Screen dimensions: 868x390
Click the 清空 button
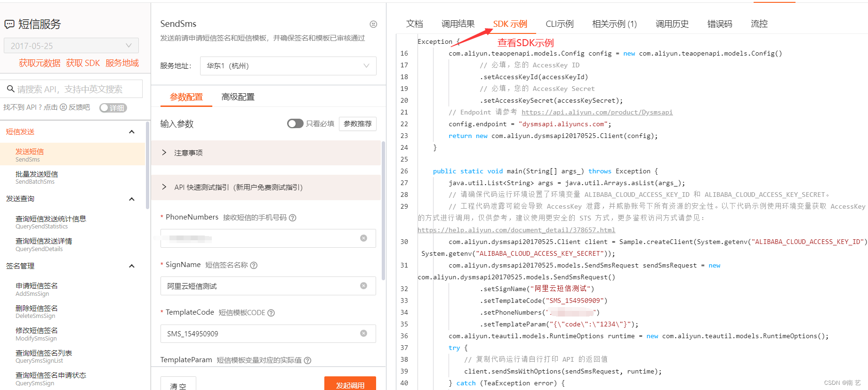(178, 384)
